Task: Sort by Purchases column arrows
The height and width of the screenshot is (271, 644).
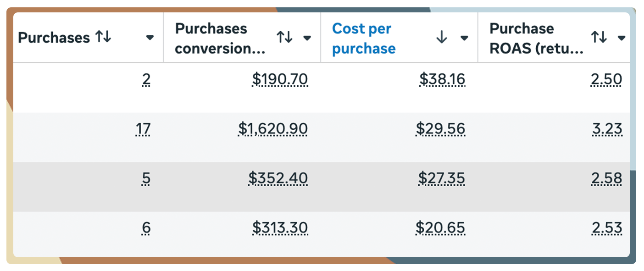Action: (103, 38)
